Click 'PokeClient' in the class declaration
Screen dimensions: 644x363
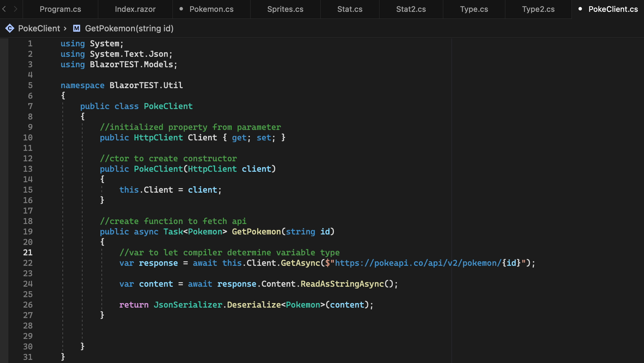coord(168,106)
